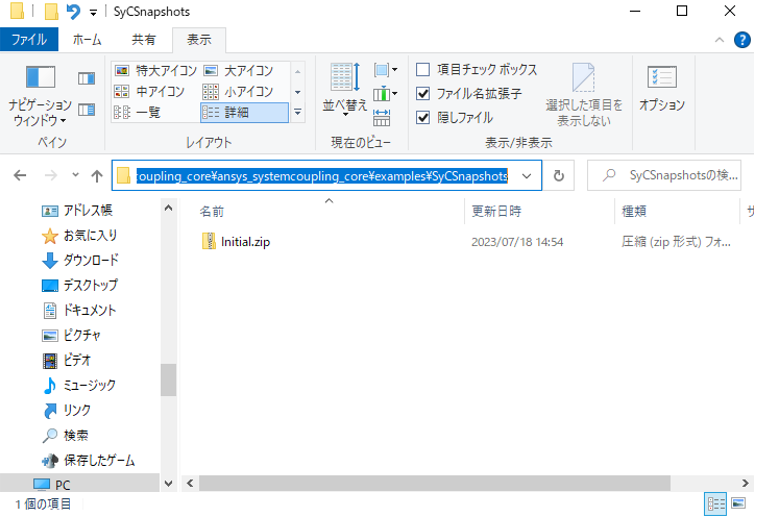Click the up arrow navigation button

97,176
